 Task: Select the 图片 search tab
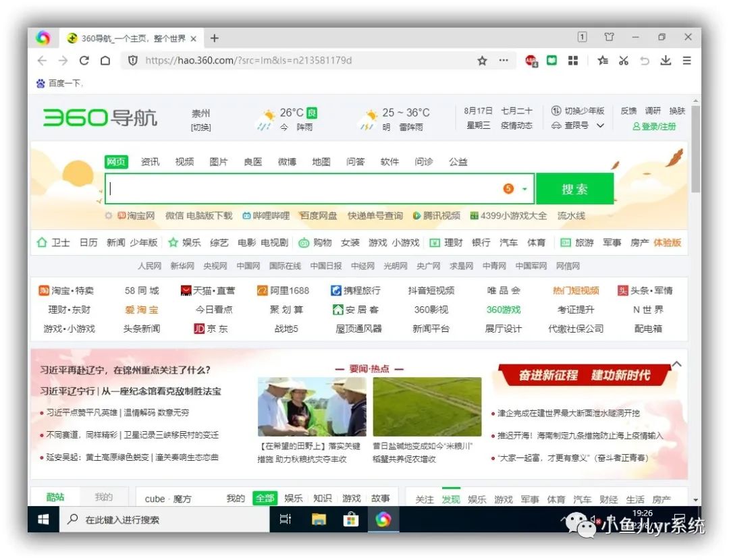point(219,162)
